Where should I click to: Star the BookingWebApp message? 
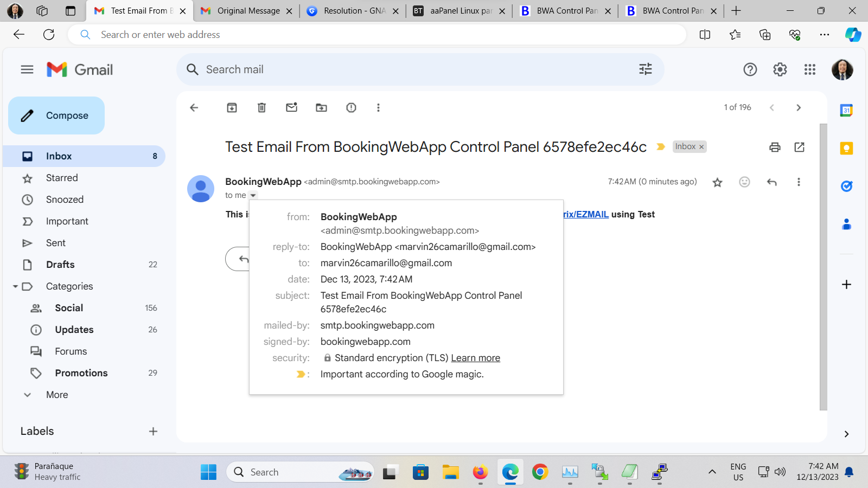click(x=717, y=183)
